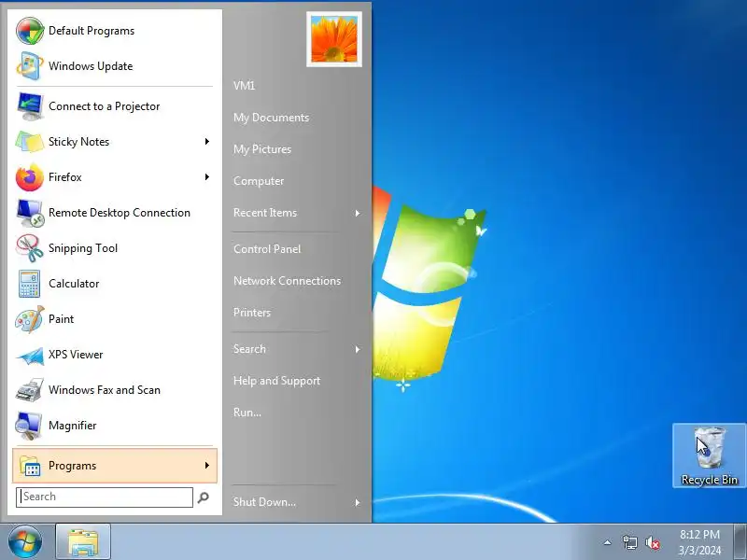Screen dimensions: 747x560
Task: Open the Run... dialog
Action: pos(247,413)
